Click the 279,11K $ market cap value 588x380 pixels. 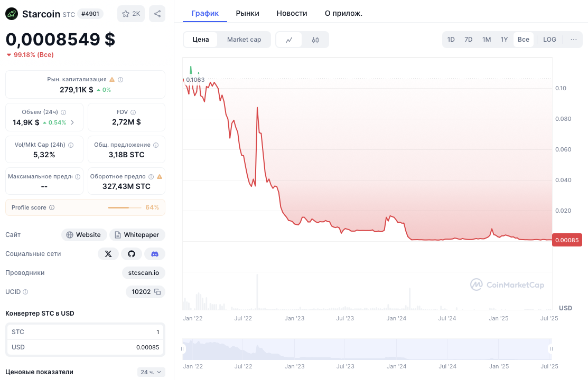[x=77, y=90]
